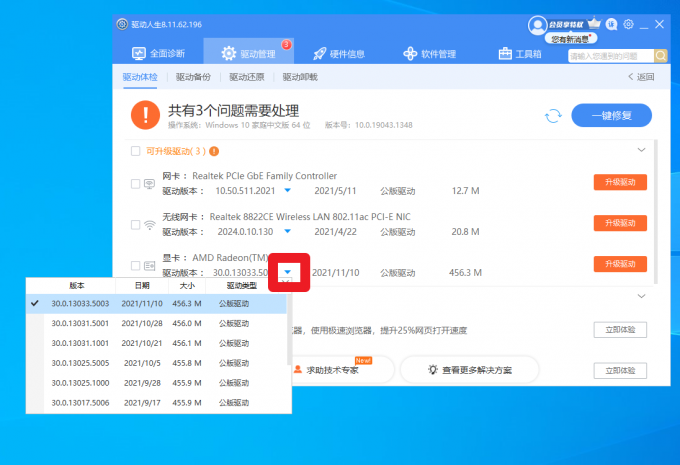The width and height of the screenshot is (680, 465).
Task: Click the light bulb solutions icon
Action: click(x=432, y=370)
